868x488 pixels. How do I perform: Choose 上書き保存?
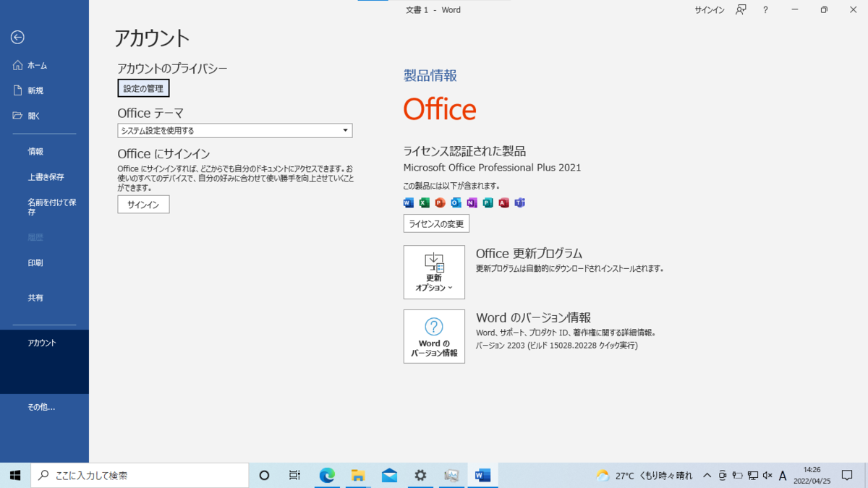[x=44, y=177]
